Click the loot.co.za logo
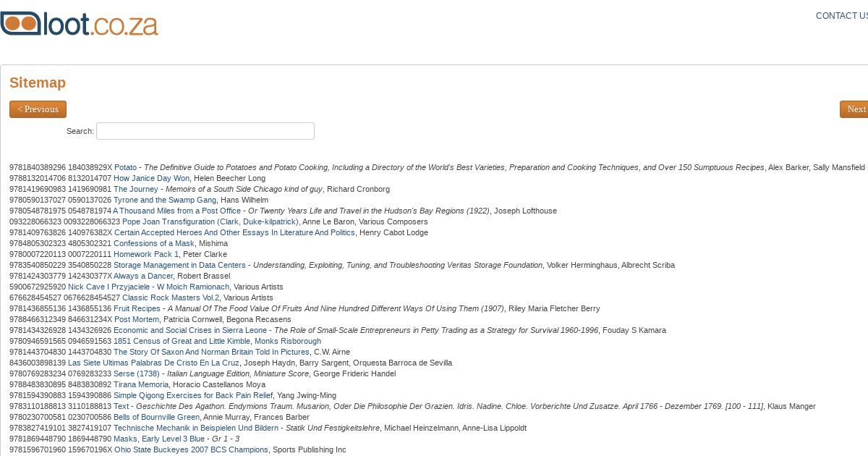Viewport: 868px width, 456px height. 79,22
